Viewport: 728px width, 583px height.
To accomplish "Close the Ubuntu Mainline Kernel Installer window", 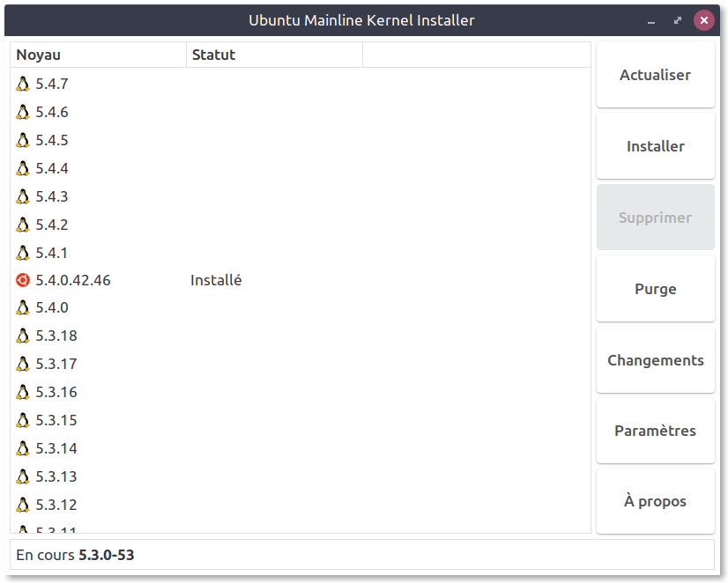I will (x=703, y=20).
